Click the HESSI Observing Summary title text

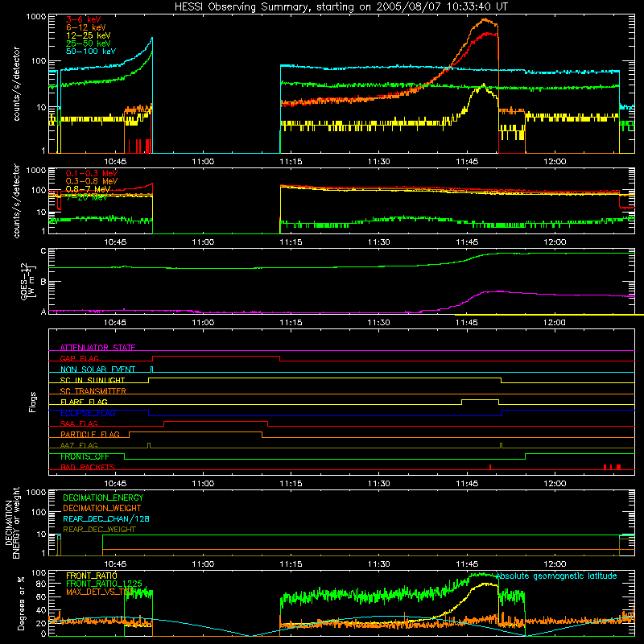(x=341, y=7)
